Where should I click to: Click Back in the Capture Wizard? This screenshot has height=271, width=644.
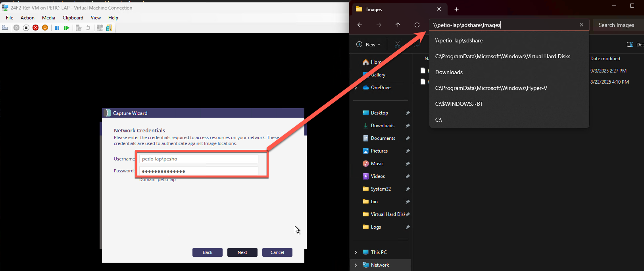pos(208,252)
